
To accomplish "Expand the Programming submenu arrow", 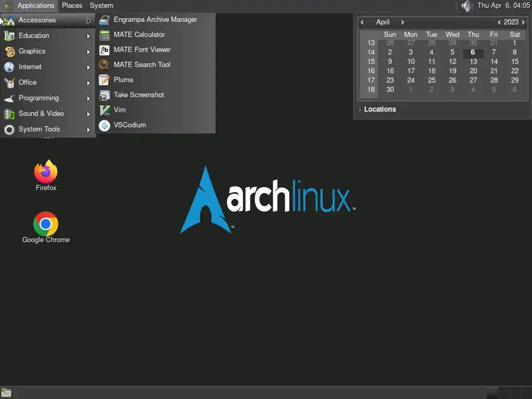I will coord(88,98).
